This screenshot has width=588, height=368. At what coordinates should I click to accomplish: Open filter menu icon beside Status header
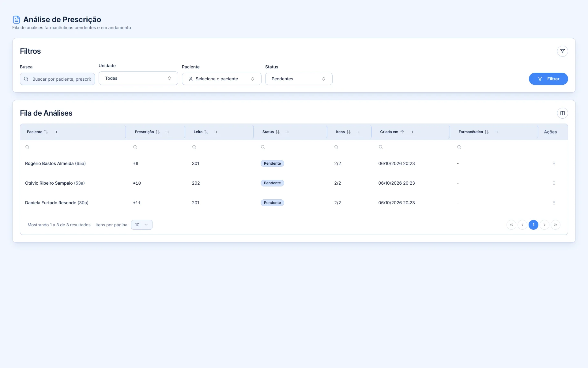(287, 132)
